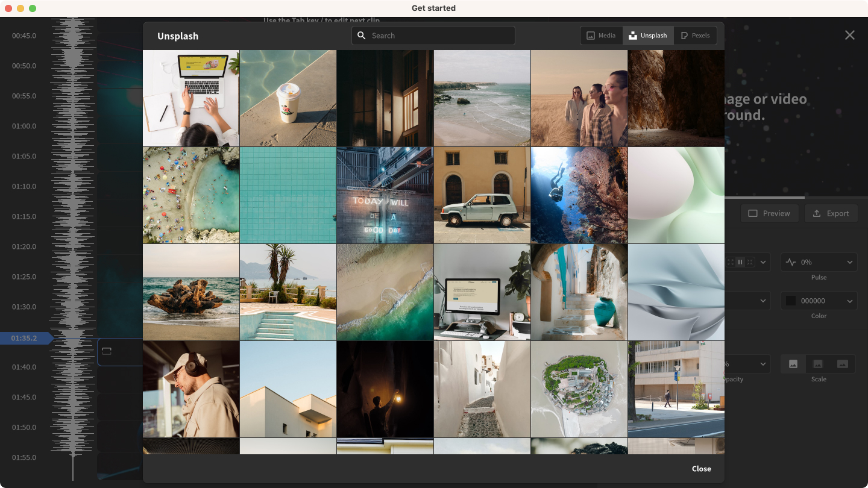Select the aerial green shoreline photo
The height and width of the screenshot is (488, 868).
click(x=385, y=292)
